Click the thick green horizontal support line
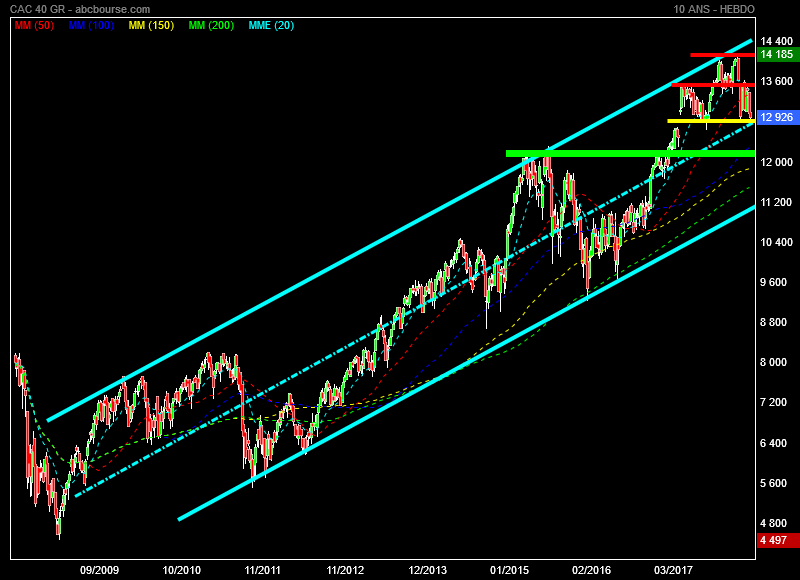This screenshot has height=580, width=800. pos(630,154)
